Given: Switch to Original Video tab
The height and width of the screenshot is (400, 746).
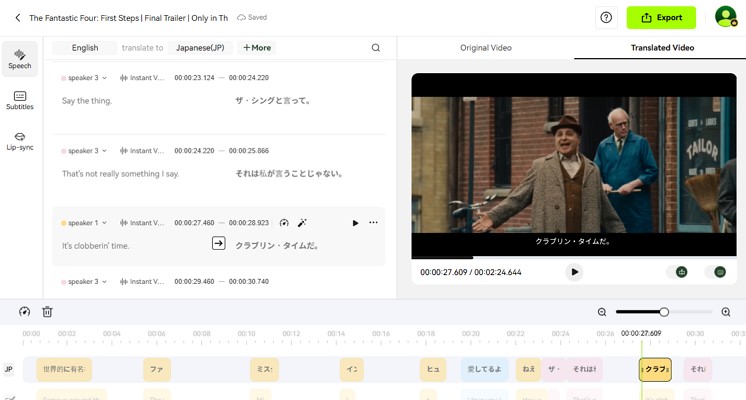Looking at the screenshot, I should pyautogui.click(x=485, y=48).
